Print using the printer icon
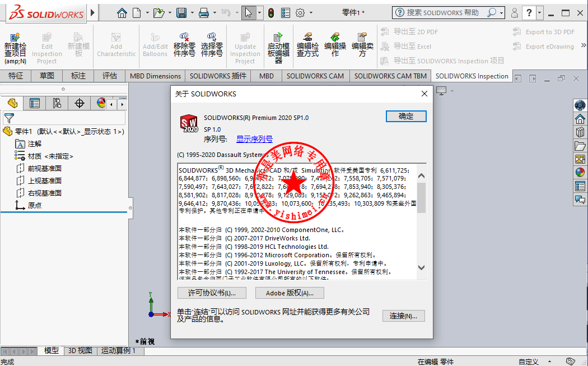Viewport: 588px width, 366px height. tap(204, 13)
